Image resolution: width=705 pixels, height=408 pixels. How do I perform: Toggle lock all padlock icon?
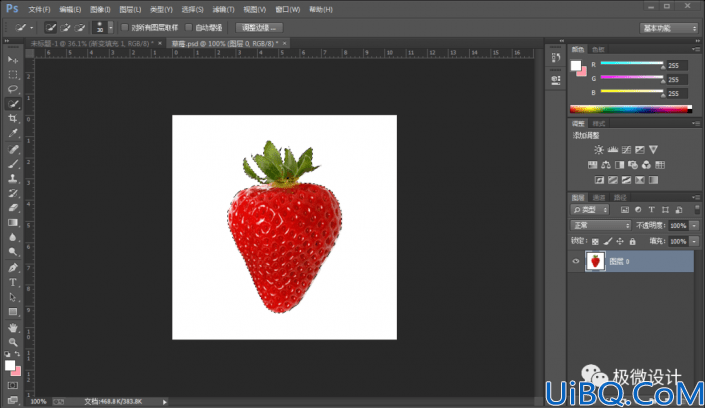[x=633, y=242]
